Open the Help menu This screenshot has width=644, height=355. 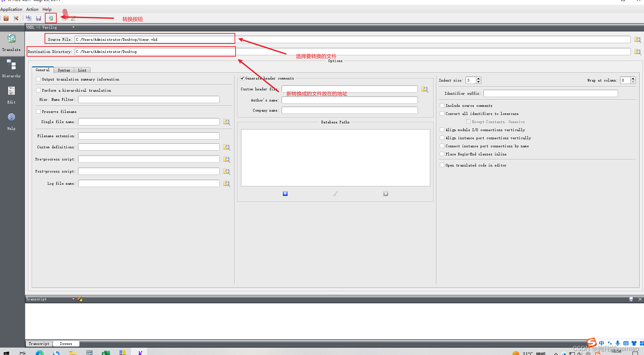pos(47,9)
